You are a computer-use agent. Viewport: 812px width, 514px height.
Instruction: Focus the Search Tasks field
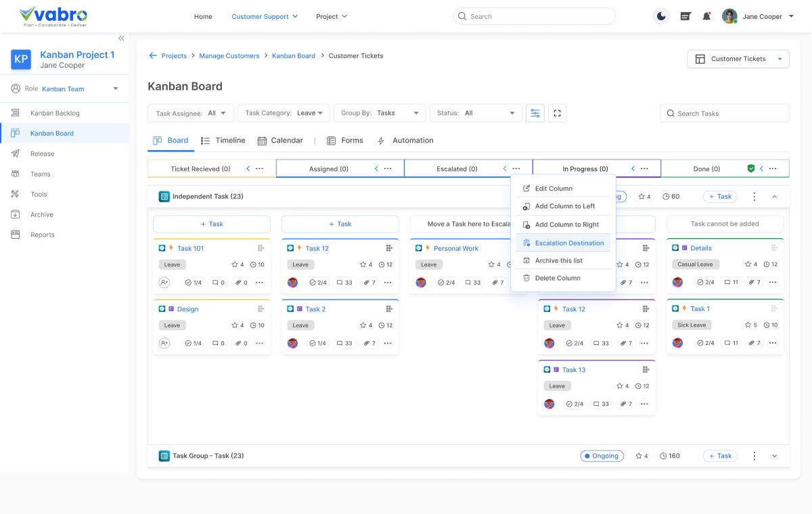725,113
